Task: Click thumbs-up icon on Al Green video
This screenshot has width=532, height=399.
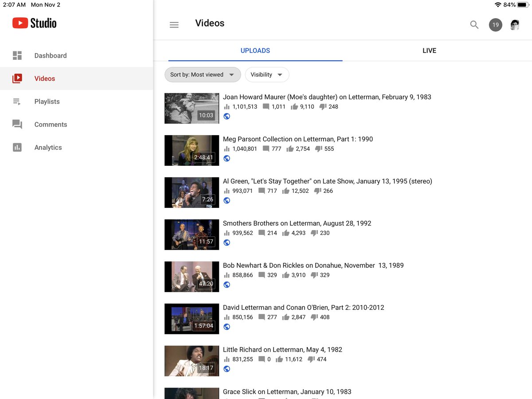Action: pos(286,191)
